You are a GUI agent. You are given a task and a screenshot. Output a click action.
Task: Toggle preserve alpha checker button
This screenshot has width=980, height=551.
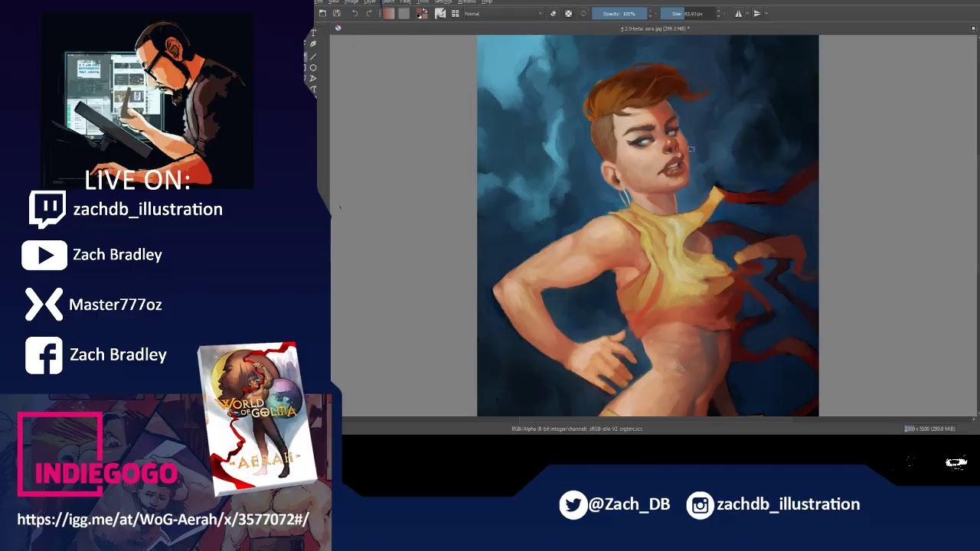coord(568,13)
